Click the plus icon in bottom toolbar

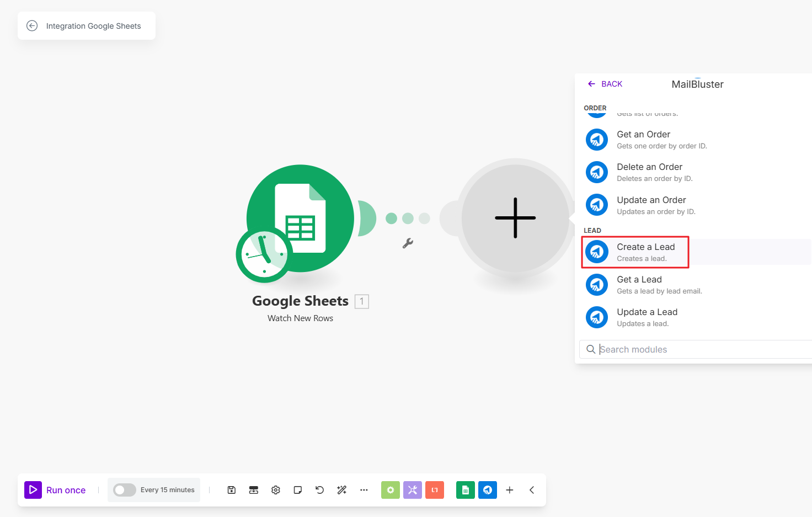point(510,490)
